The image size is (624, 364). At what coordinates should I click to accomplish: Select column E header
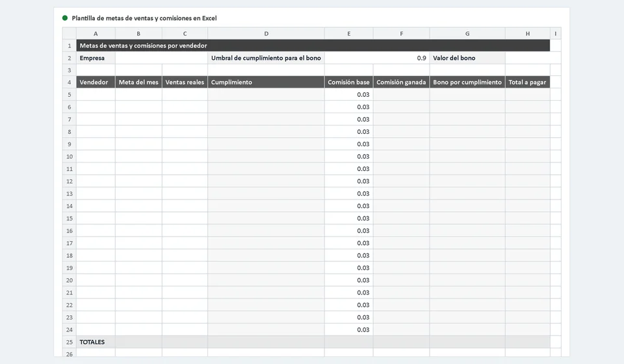(348, 33)
